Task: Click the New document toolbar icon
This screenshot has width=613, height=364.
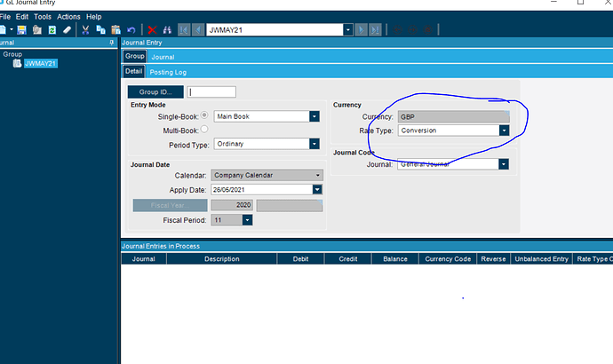Action: [x=3, y=29]
